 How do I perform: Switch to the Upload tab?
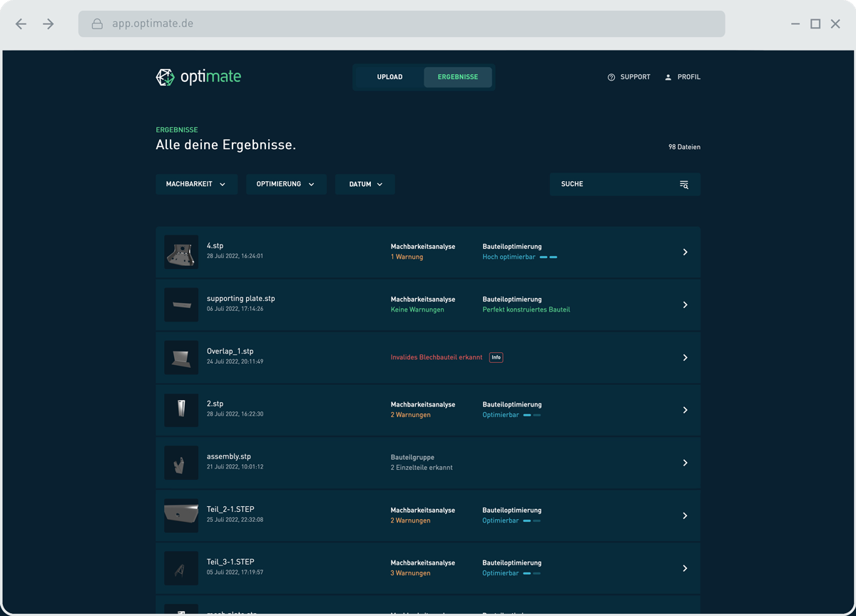(389, 77)
